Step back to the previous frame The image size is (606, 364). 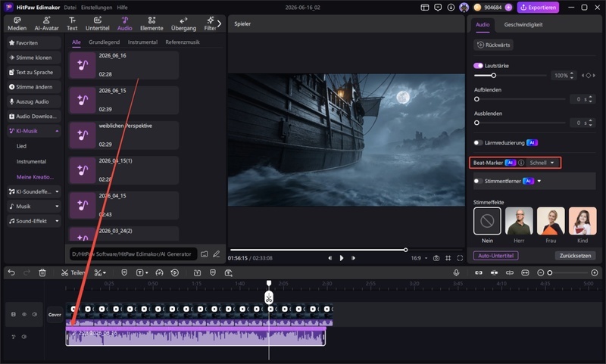click(330, 258)
